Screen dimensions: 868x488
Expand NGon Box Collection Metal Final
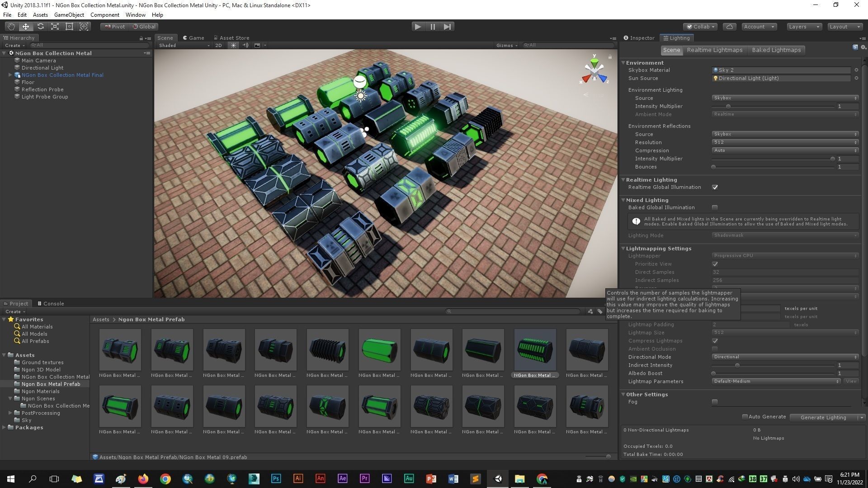[x=10, y=75]
